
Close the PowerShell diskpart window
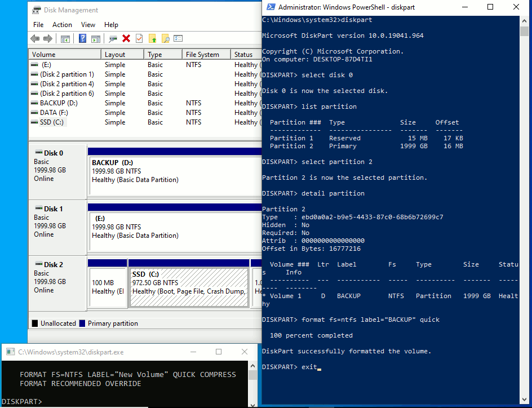tap(516, 7)
